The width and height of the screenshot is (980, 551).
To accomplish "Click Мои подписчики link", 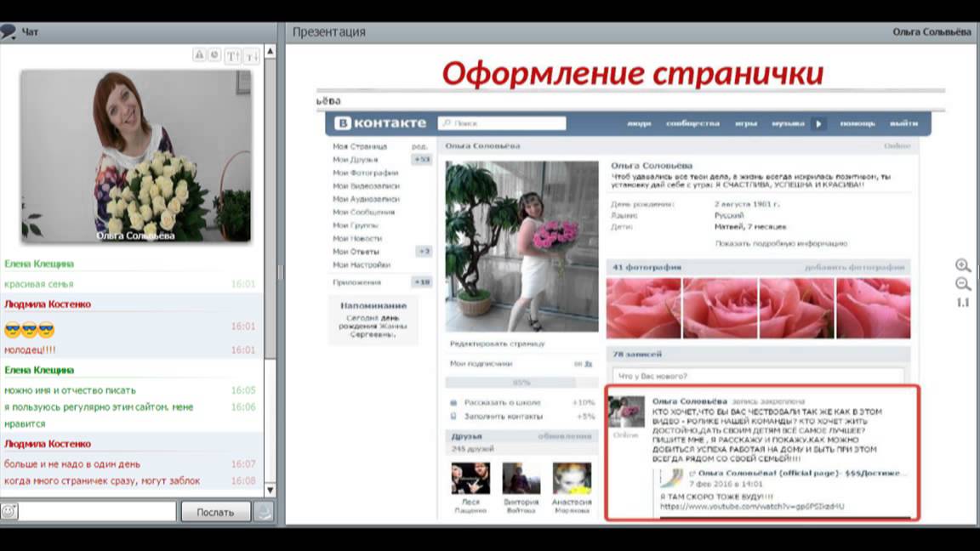I will (x=481, y=364).
